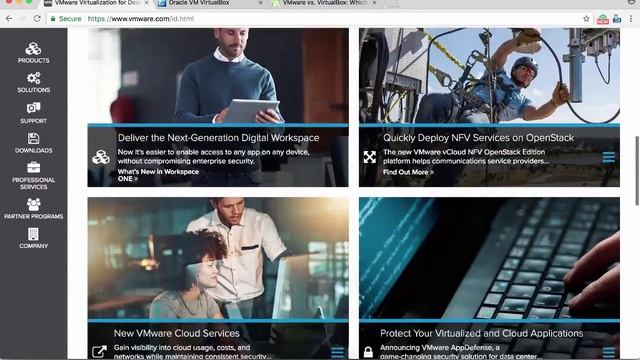
Task: Click the external link icon on Cloud Services card
Action: [x=99, y=351]
